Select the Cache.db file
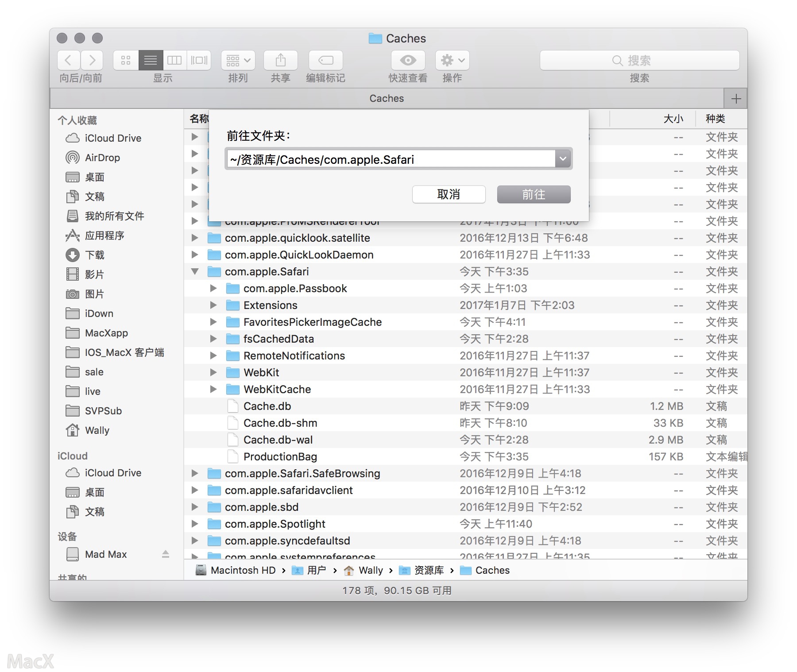 tap(267, 406)
